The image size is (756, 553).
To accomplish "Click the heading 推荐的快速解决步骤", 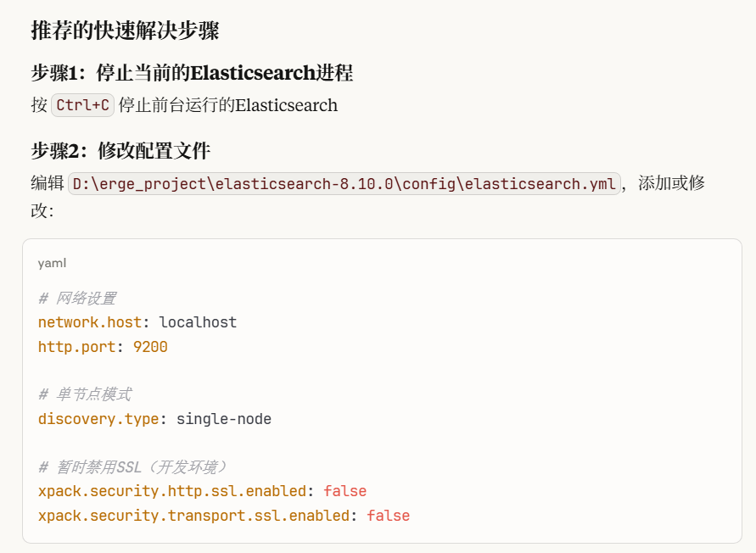I will coord(125,31).
